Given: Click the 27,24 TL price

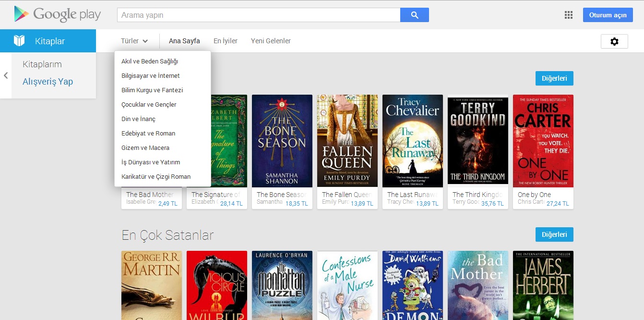Looking at the screenshot, I should pyautogui.click(x=558, y=204).
